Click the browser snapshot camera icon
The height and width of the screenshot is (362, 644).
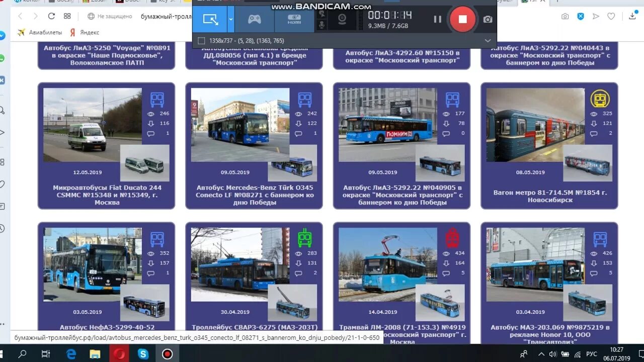click(565, 17)
